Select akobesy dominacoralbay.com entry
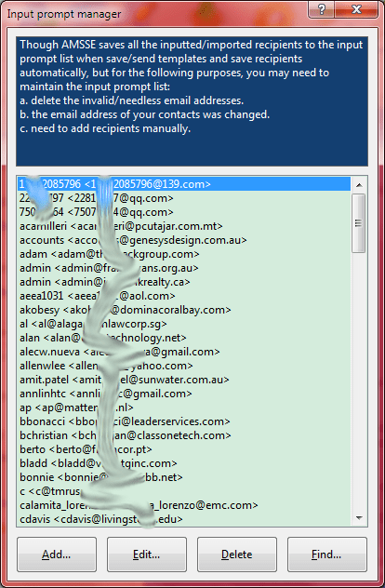 click(184, 310)
